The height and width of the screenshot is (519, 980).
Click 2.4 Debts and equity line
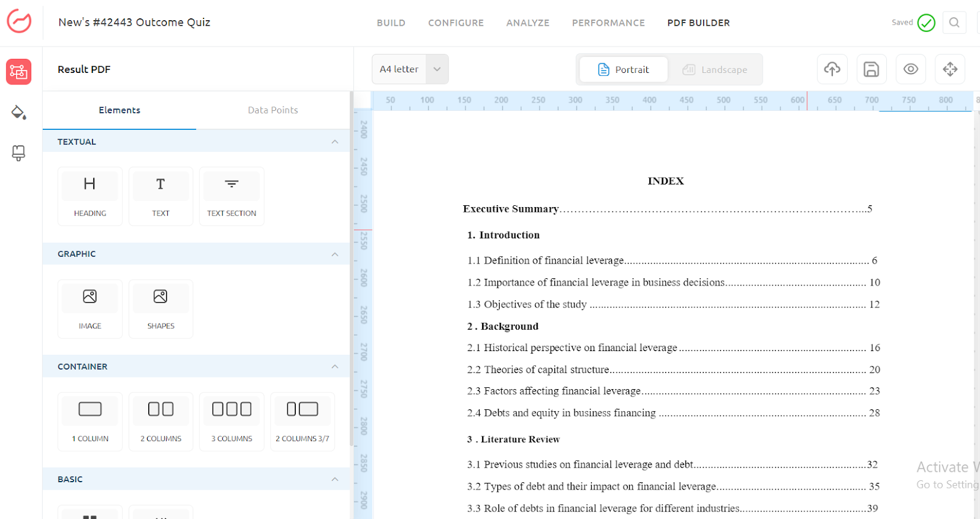pos(673,413)
